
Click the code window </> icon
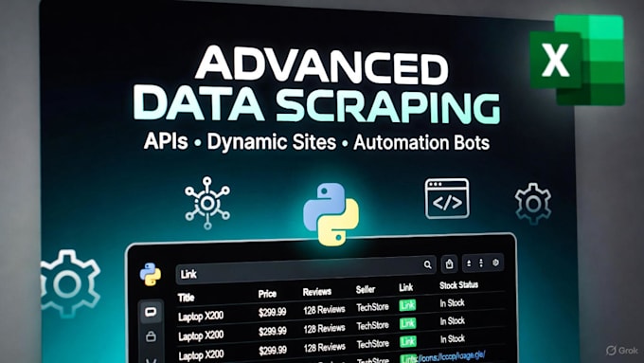click(x=447, y=199)
